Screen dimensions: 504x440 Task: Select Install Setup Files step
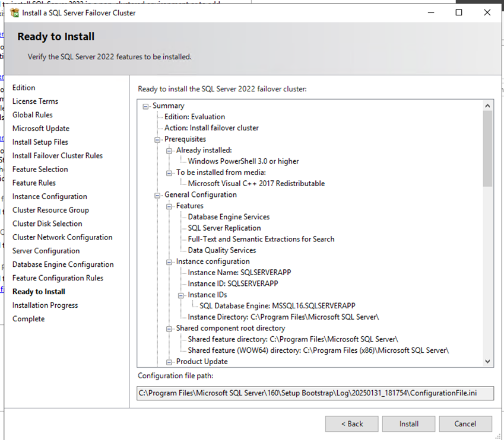[x=40, y=142]
